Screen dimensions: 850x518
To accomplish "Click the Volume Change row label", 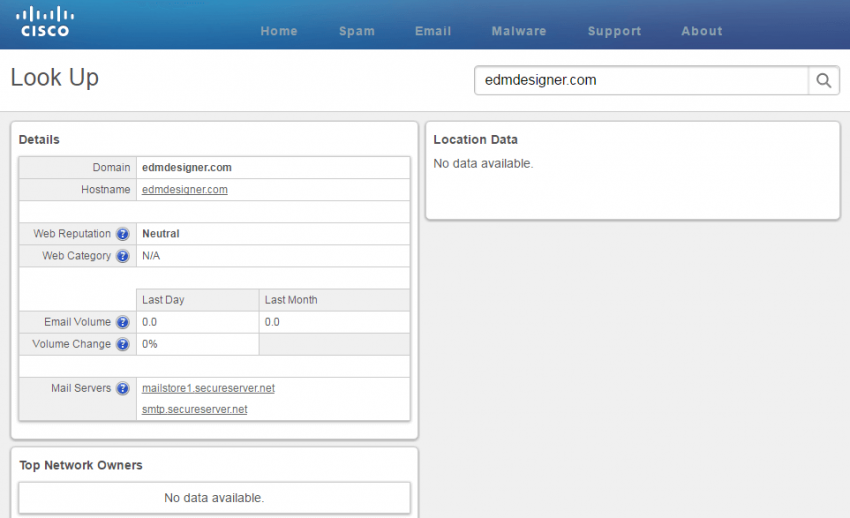I will pyautogui.click(x=72, y=344).
